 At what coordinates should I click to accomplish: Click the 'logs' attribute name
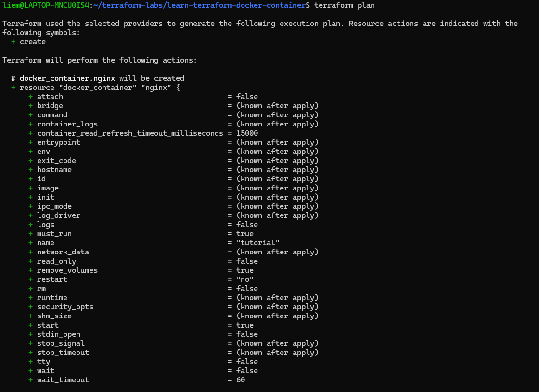46,225
